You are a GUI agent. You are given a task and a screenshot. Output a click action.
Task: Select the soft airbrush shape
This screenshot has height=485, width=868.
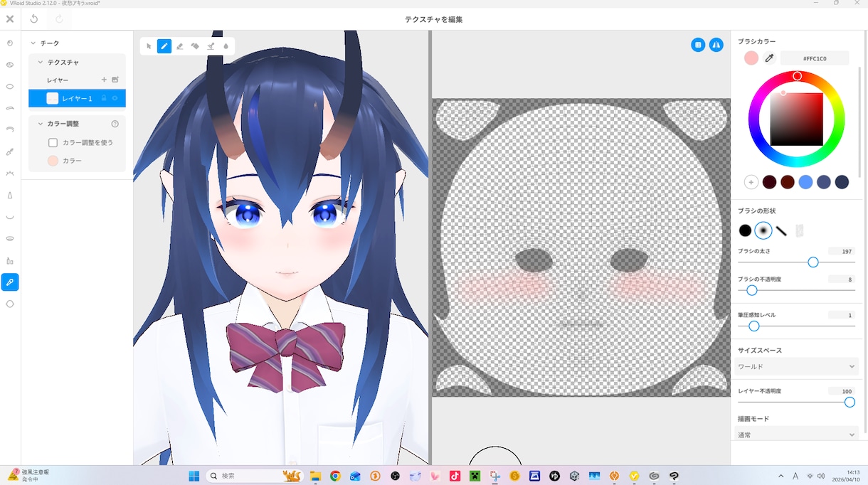[x=763, y=230]
